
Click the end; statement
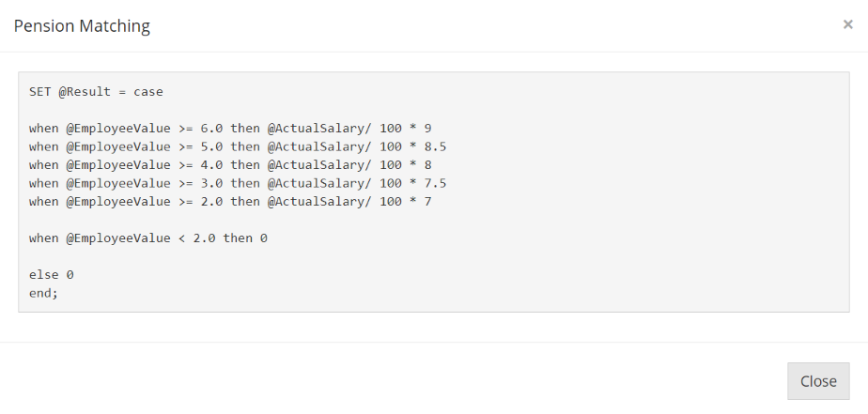(44, 293)
